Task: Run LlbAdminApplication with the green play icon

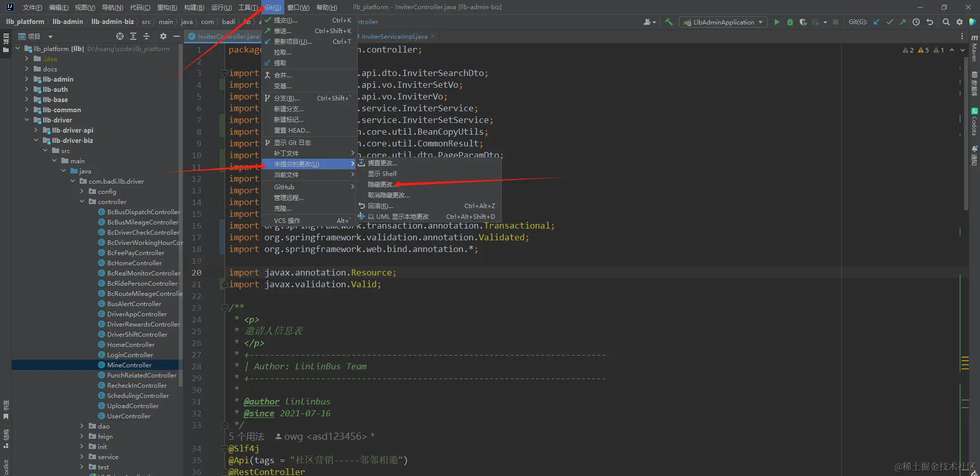Action: (777, 22)
